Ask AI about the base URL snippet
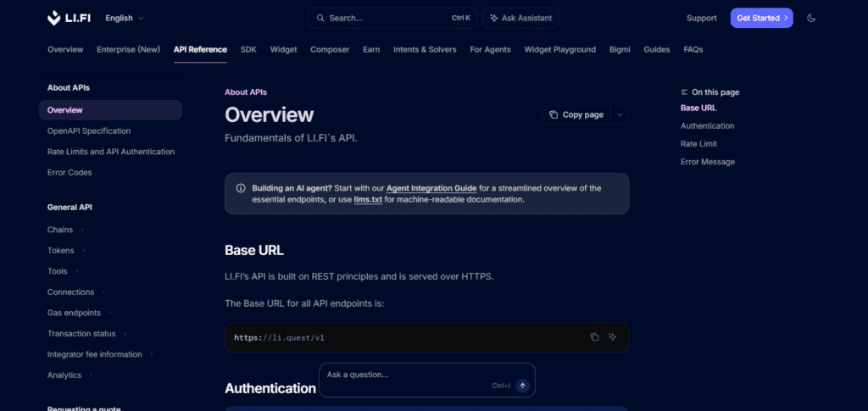This screenshot has width=868, height=411. 612,337
